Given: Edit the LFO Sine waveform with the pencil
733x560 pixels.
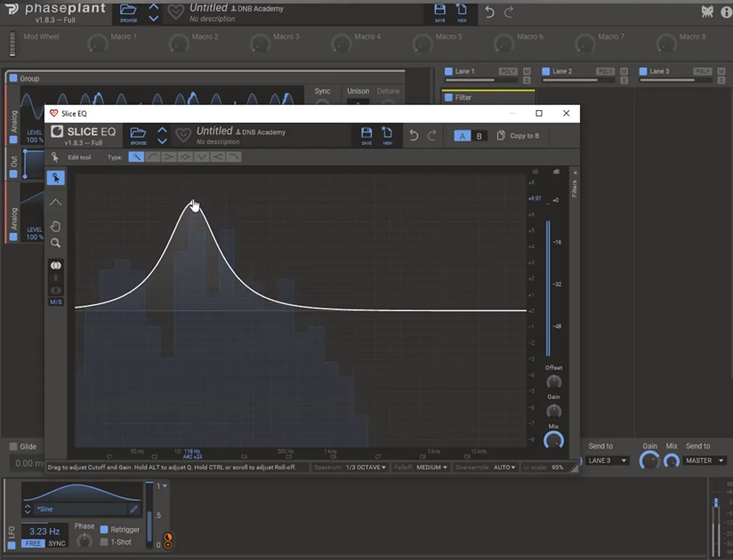Looking at the screenshot, I should tap(133, 508).
